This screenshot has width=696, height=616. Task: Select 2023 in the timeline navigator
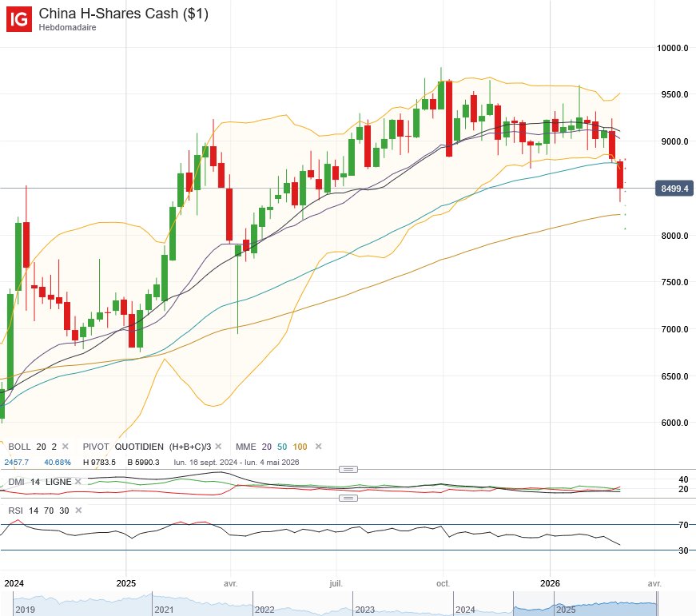point(365,610)
